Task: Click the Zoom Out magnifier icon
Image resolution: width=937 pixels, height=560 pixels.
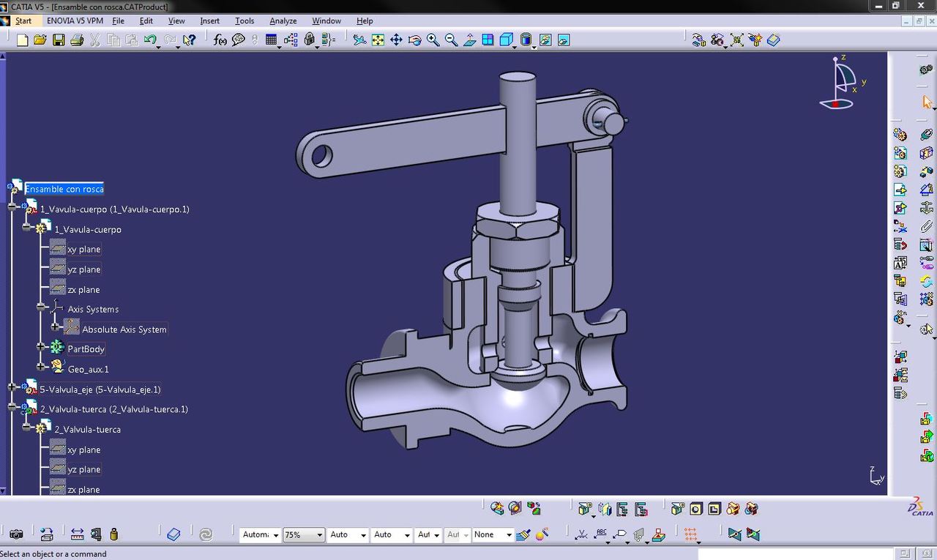Action: point(451,40)
